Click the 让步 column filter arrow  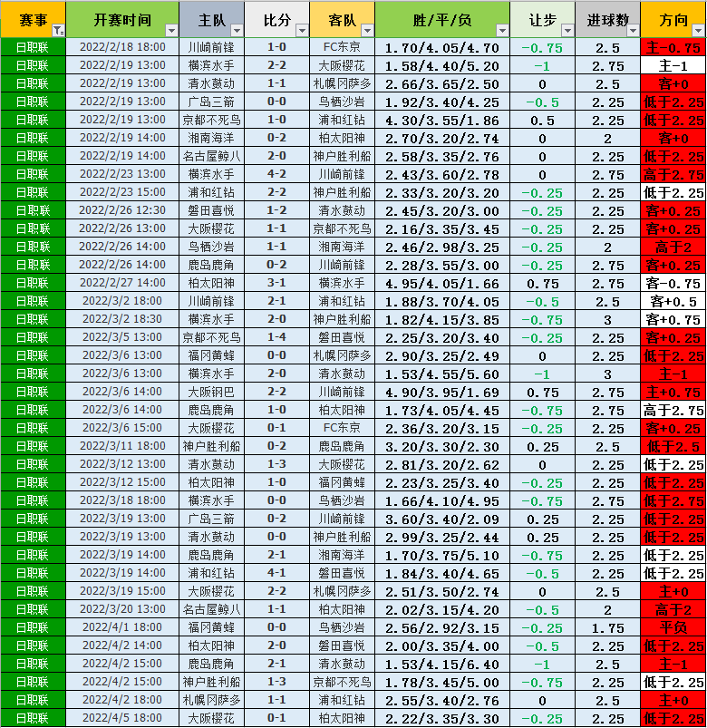point(567,31)
